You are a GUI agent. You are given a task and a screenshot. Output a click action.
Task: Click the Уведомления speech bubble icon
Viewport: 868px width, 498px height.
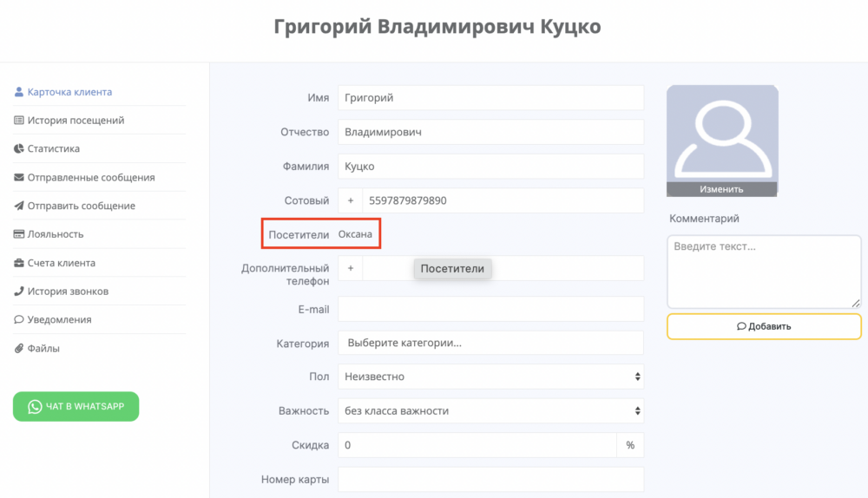click(x=19, y=319)
